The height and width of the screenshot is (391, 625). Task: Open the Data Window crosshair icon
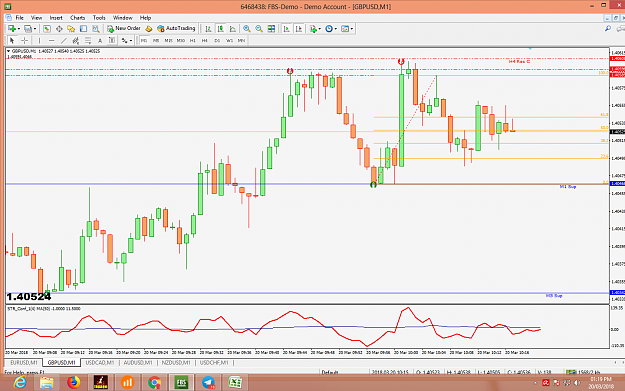coord(59,29)
